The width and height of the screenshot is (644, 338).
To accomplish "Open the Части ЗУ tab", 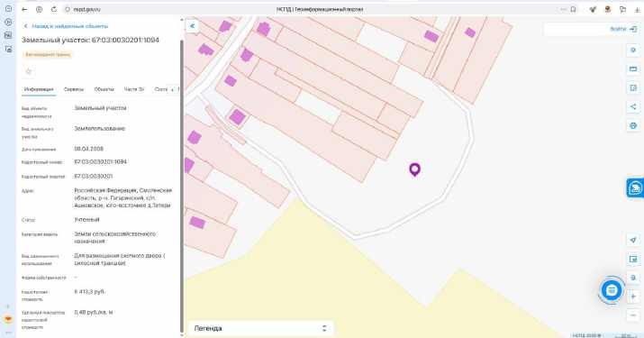I will tap(134, 89).
